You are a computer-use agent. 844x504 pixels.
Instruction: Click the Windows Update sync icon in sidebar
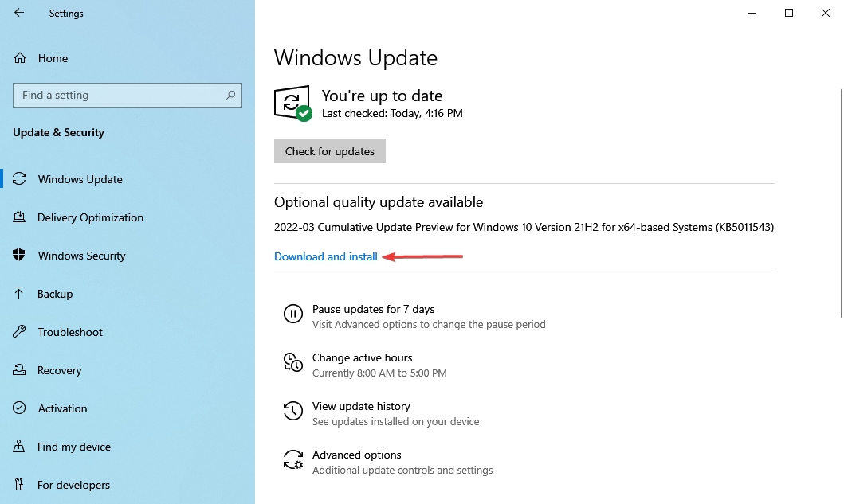[x=19, y=178]
